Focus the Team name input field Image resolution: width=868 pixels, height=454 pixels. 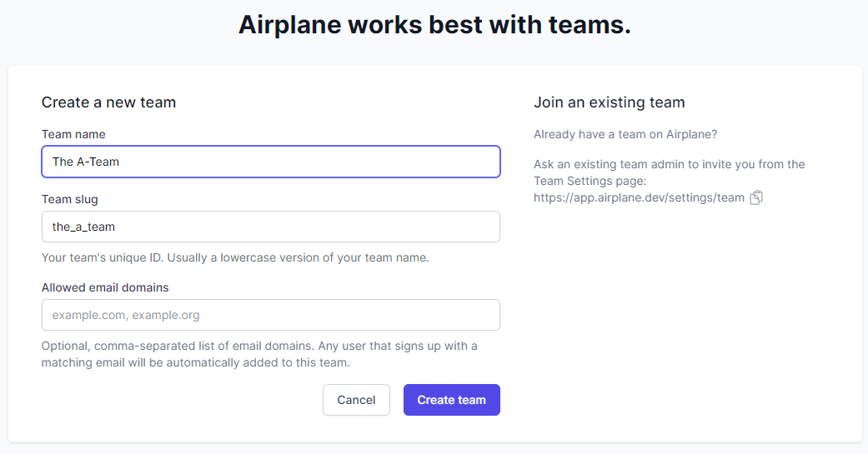coord(271,162)
